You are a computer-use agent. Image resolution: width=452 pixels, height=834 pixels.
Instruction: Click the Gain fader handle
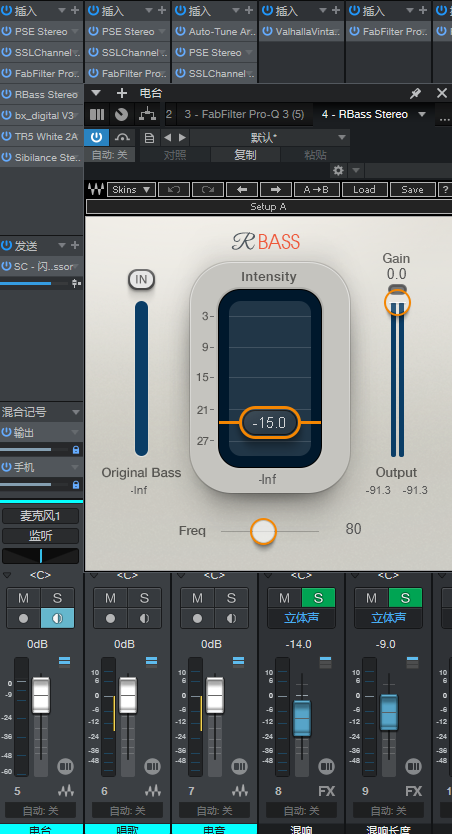[397, 302]
